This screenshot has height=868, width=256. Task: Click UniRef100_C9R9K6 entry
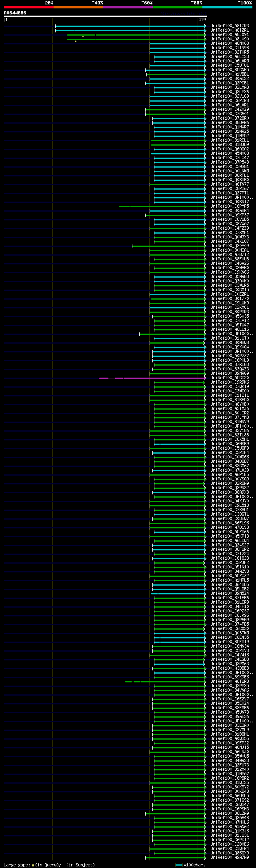[230, 382]
